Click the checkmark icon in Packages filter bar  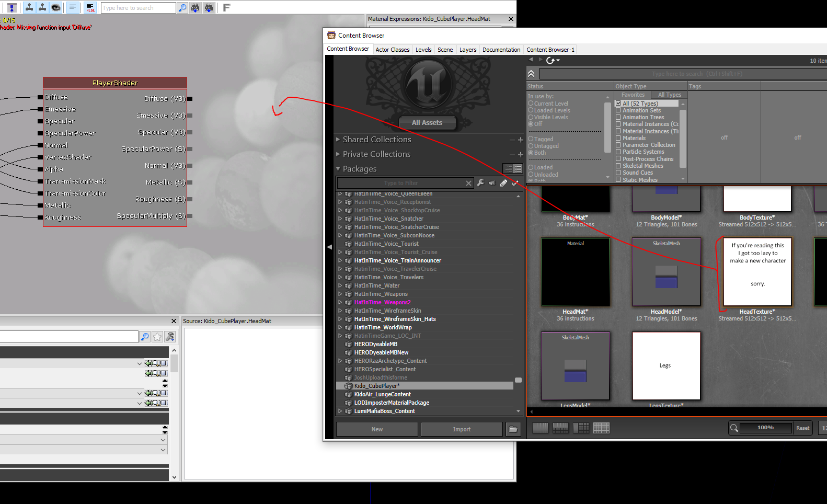tap(515, 182)
